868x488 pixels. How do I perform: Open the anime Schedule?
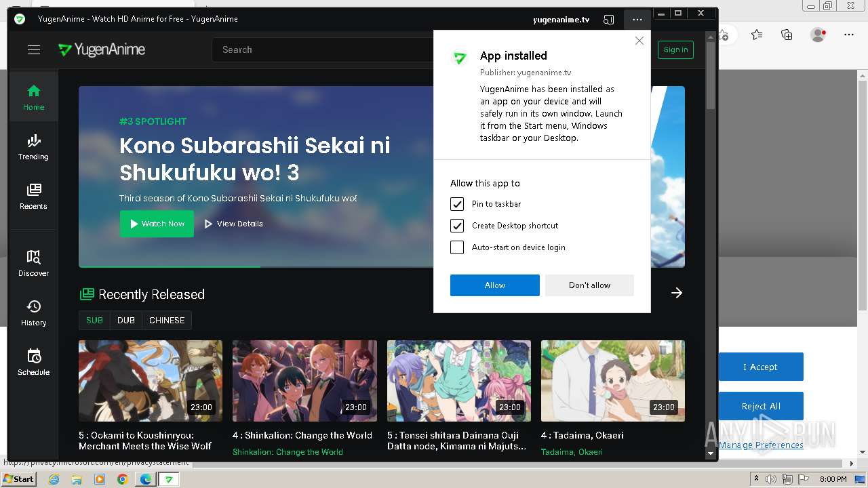pyautogui.click(x=33, y=362)
